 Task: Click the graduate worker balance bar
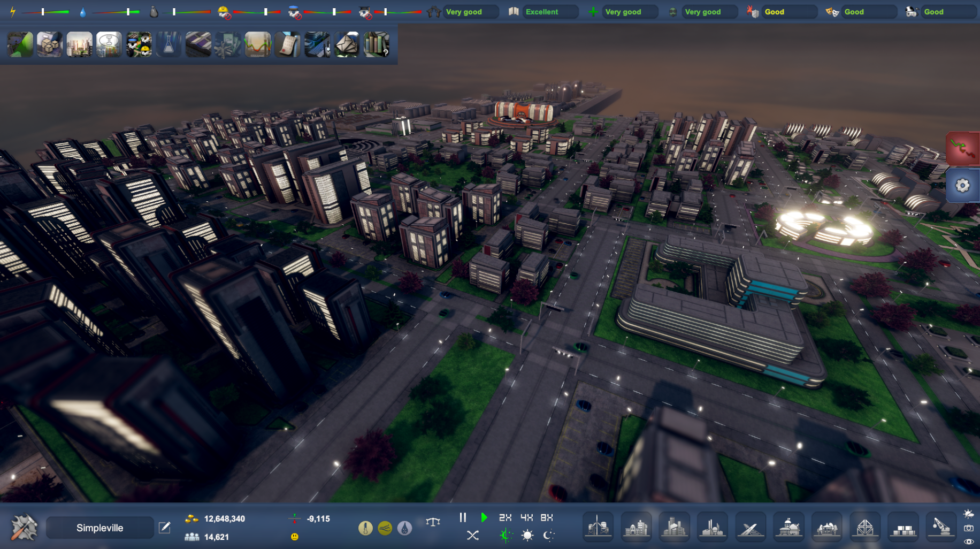[398, 12]
